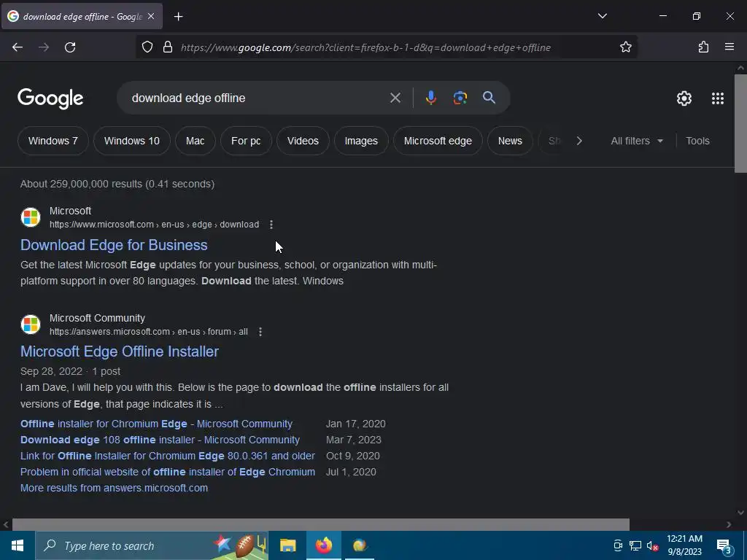
Task: Start voice search with microphone icon
Action: point(430,98)
